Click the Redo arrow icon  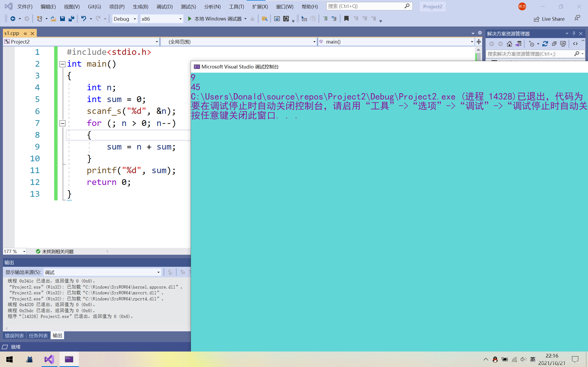(98, 19)
